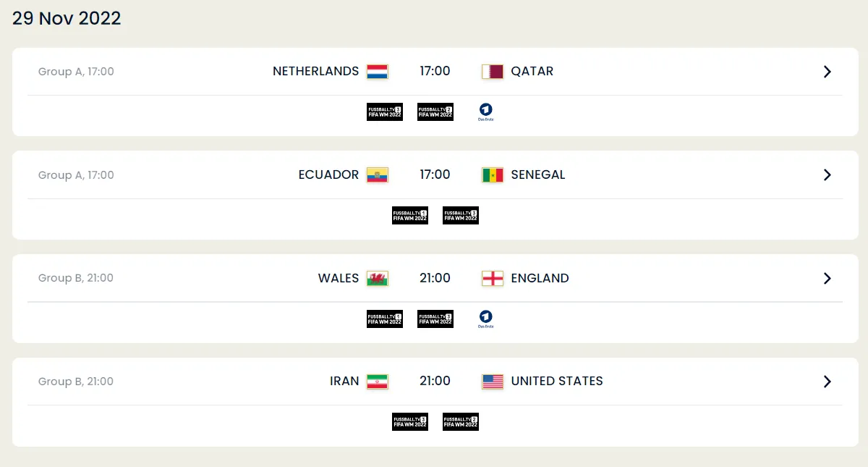The width and height of the screenshot is (868, 467).
Task: Click the Netherlands flag icon
Action: pos(377,71)
